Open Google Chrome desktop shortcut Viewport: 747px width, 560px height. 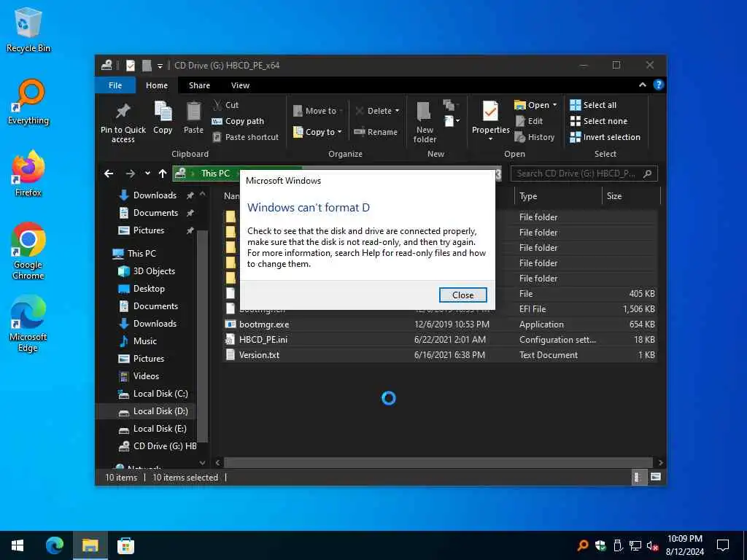[x=28, y=251]
